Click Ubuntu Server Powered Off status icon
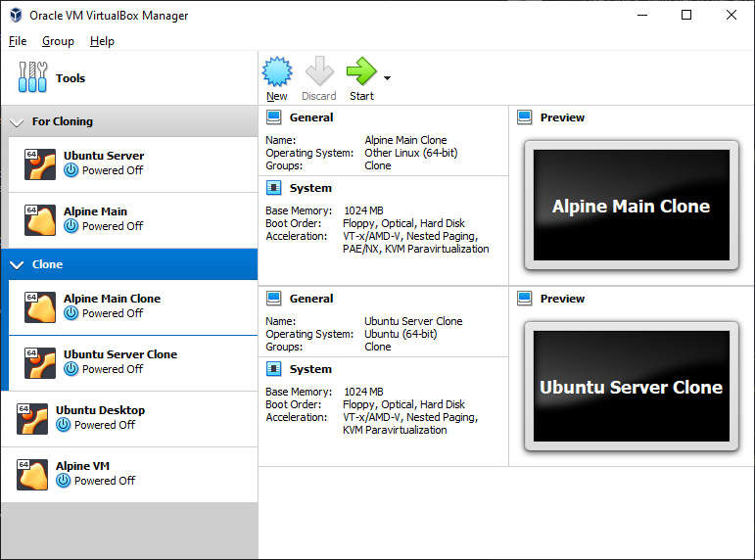755x560 pixels. [x=71, y=170]
